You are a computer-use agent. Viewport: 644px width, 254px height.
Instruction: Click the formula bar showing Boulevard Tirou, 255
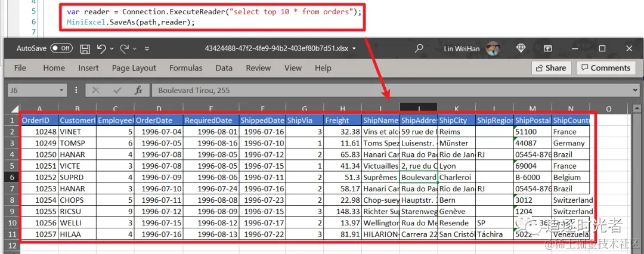pos(390,91)
